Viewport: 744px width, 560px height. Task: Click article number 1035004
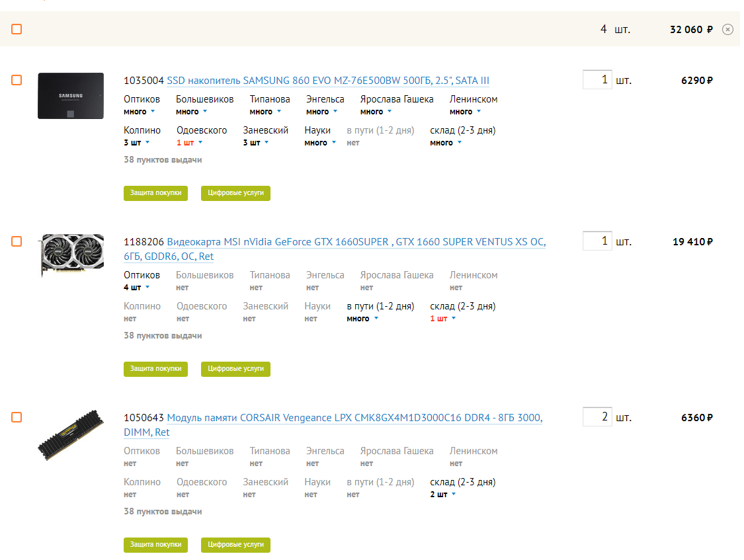[144, 81]
